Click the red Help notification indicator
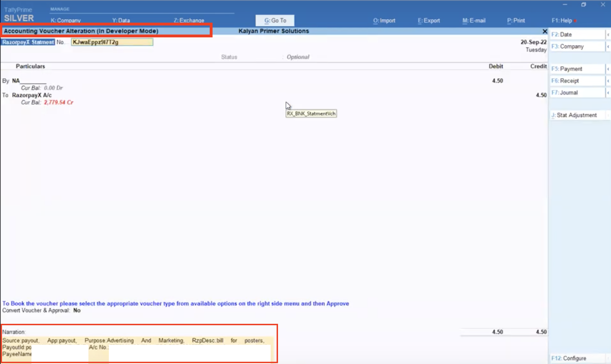The image size is (611, 364). [x=575, y=20]
